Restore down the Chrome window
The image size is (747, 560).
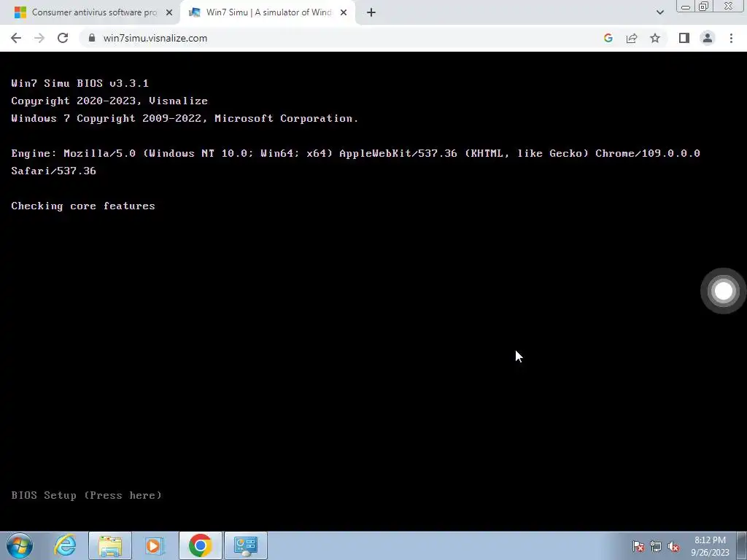(x=704, y=7)
